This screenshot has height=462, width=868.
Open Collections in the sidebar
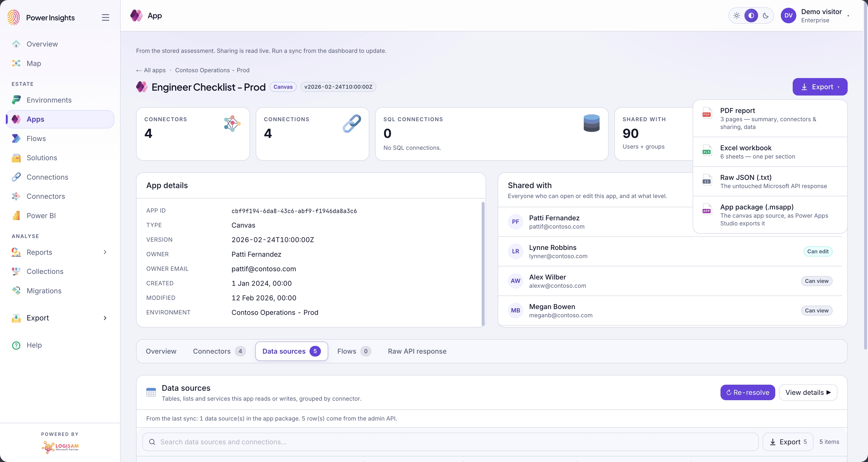pos(60,271)
